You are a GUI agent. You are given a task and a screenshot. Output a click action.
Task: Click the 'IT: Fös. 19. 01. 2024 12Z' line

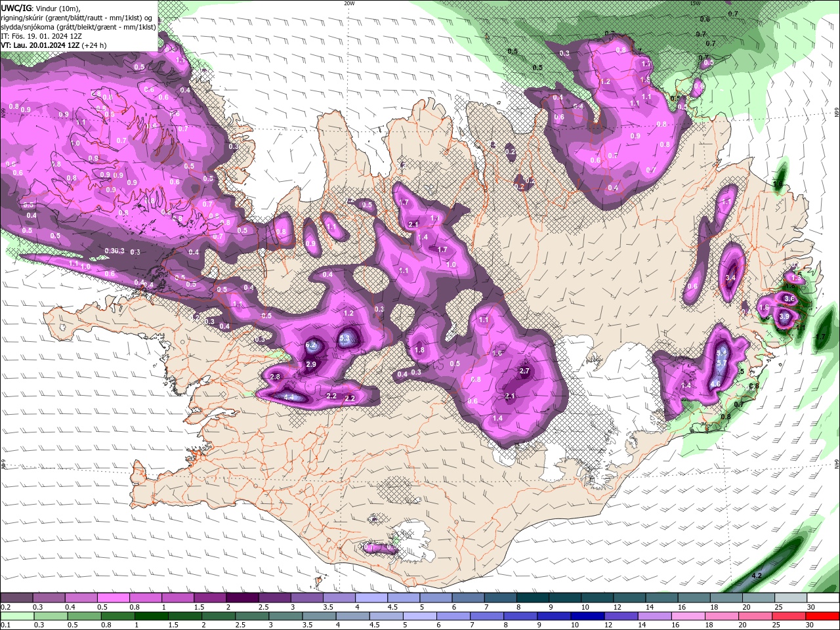coord(41,36)
